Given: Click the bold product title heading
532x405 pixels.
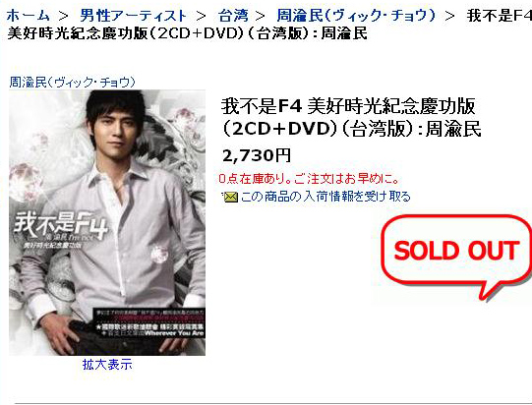Looking at the screenshot, I should point(351,117).
